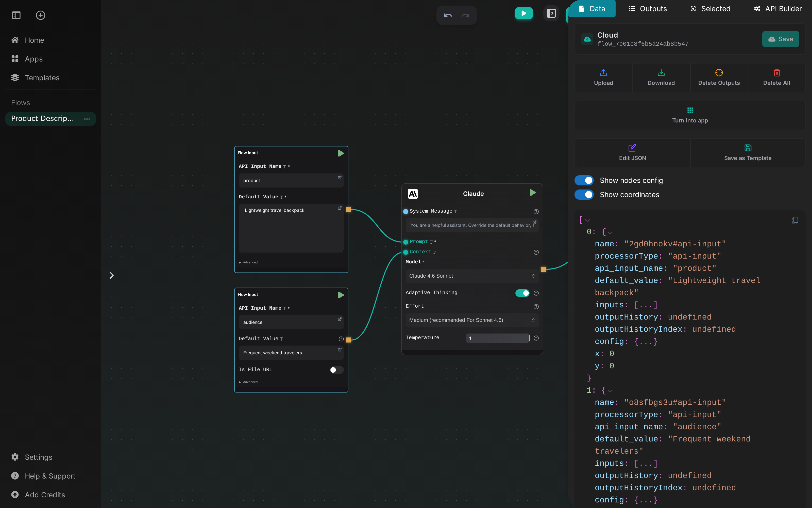The width and height of the screenshot is (812, 508).
Task: Switch to the Outputs tab
Action: click(647, 9)
